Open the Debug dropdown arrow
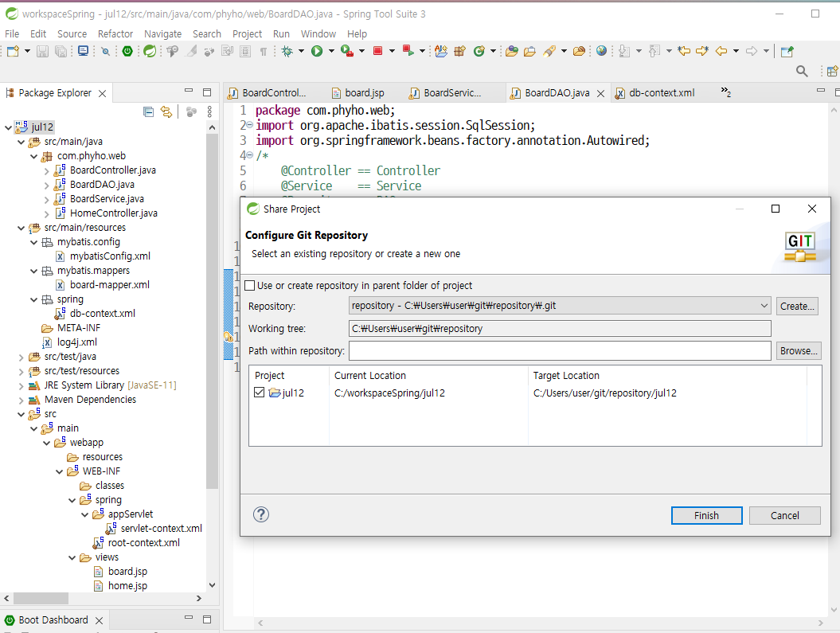 tap(301, 52)
